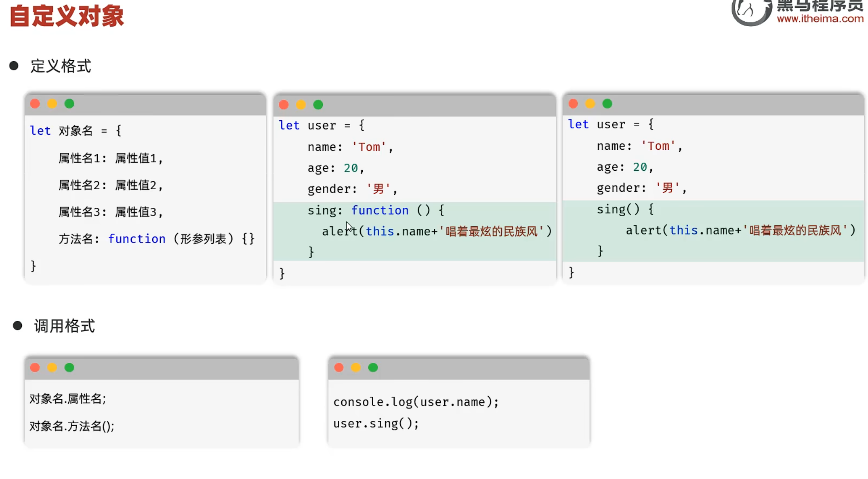Screen dimensions: 868x479
Task: Click yellow dot on 对象名 code window
Action: pos(52,104)
